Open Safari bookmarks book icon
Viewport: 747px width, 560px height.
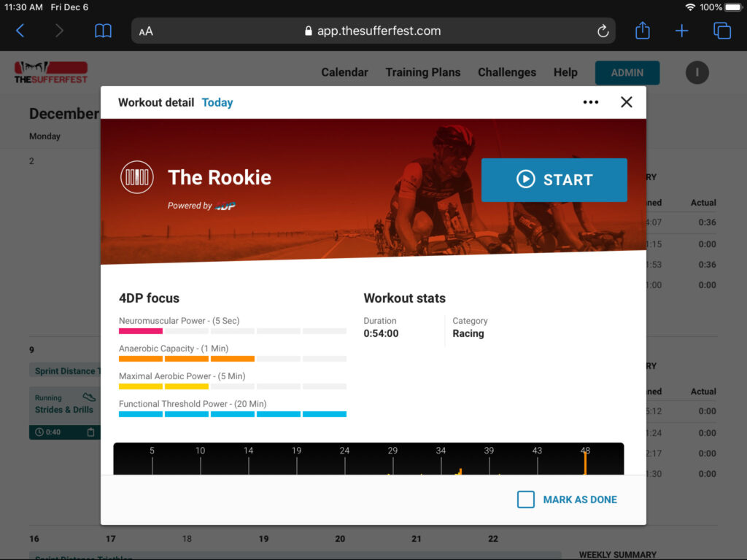(103, 31)
